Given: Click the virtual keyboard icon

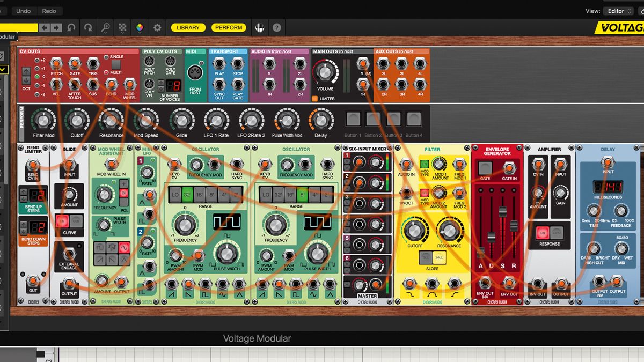Looking at the screenshot, I should (260, 27).
